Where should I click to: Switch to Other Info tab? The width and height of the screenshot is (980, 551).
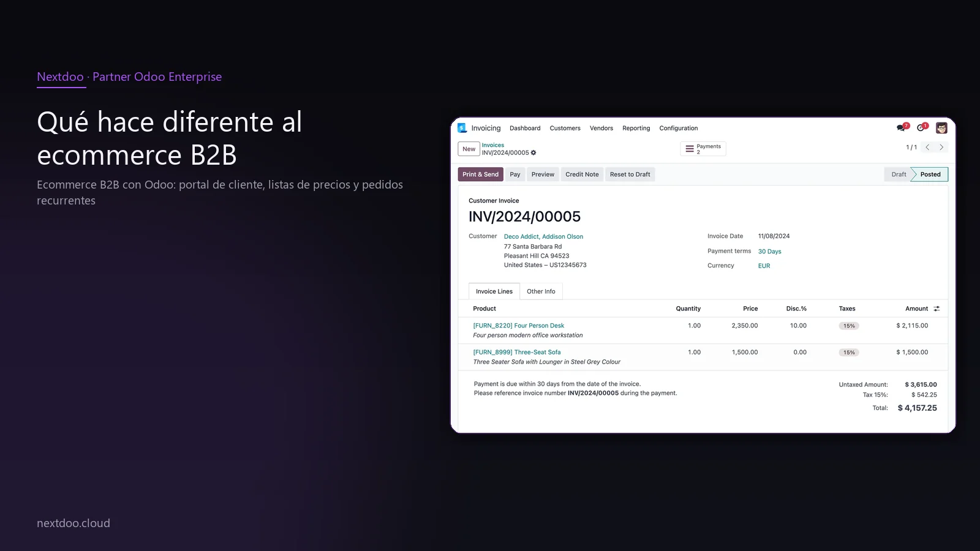tap(541, 291)
